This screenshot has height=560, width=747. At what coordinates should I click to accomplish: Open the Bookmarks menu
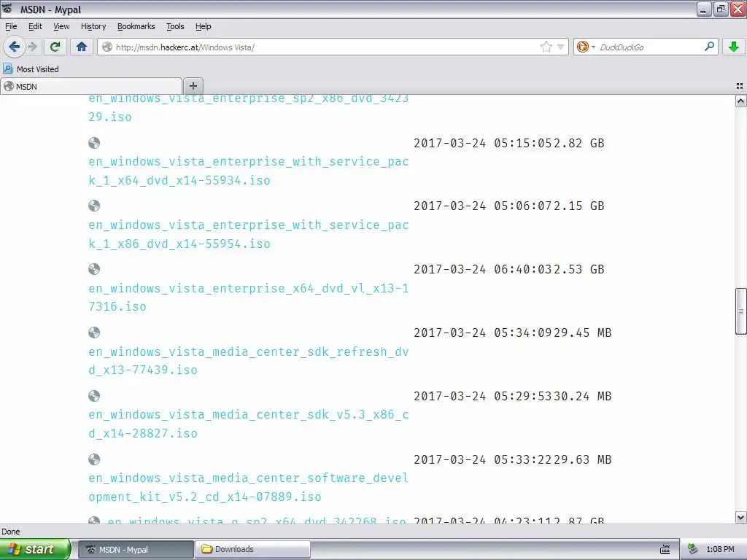[x=136, y=26]
